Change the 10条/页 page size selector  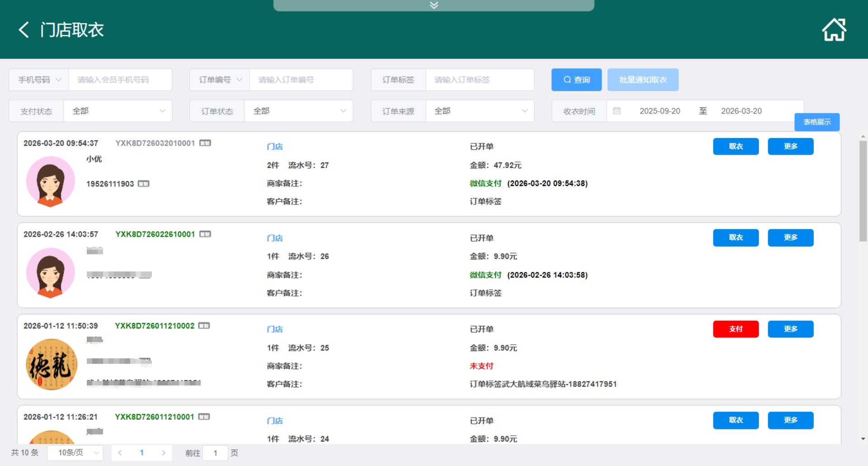point(75,452)
